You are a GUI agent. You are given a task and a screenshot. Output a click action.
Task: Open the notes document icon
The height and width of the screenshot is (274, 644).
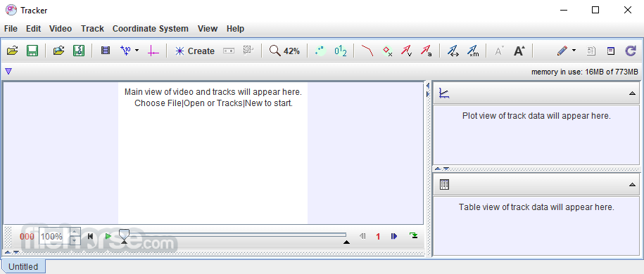tap(611, 51)
